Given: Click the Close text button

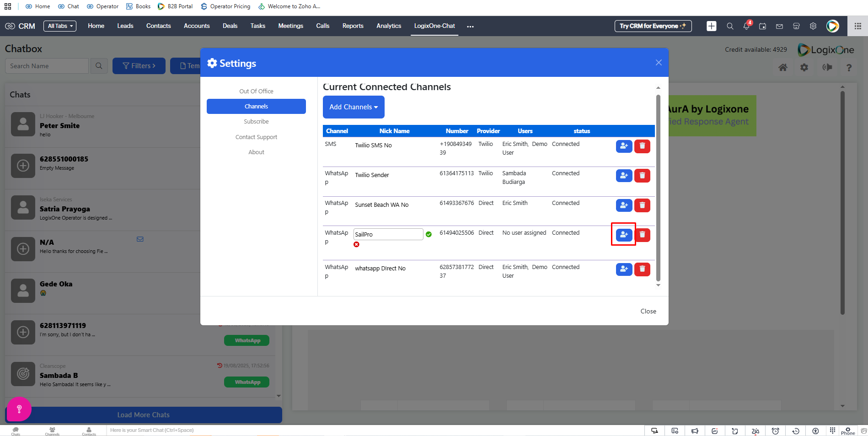Looking at the screenshot, I should point(648,311).
